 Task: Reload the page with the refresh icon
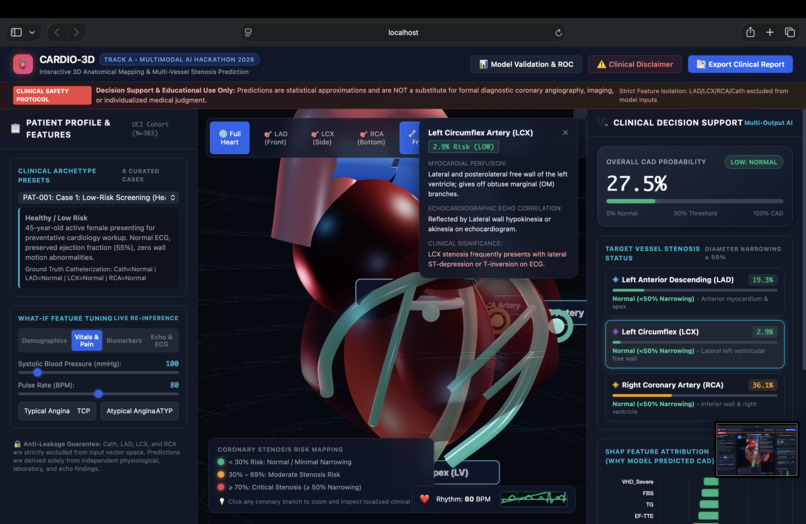click(558, 32)
